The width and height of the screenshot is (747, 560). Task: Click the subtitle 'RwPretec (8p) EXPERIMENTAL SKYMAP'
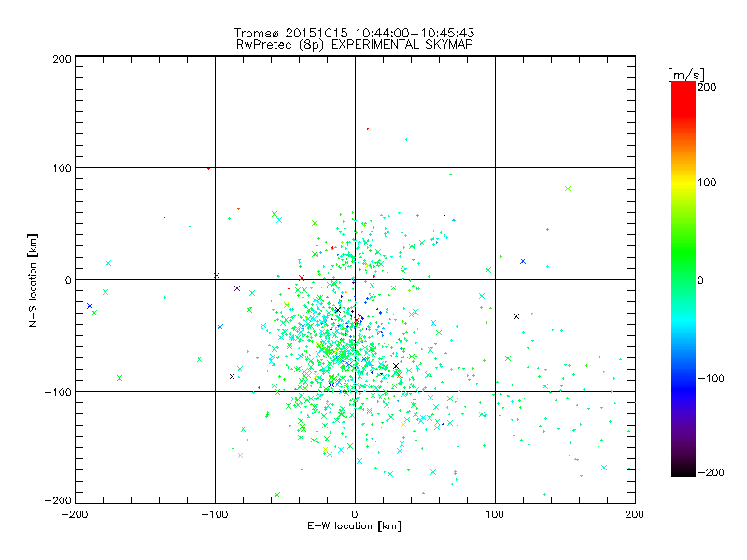point(355,45)
